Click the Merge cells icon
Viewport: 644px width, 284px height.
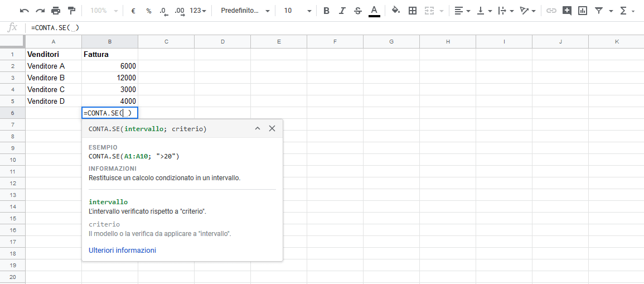[x=429, y=11]
